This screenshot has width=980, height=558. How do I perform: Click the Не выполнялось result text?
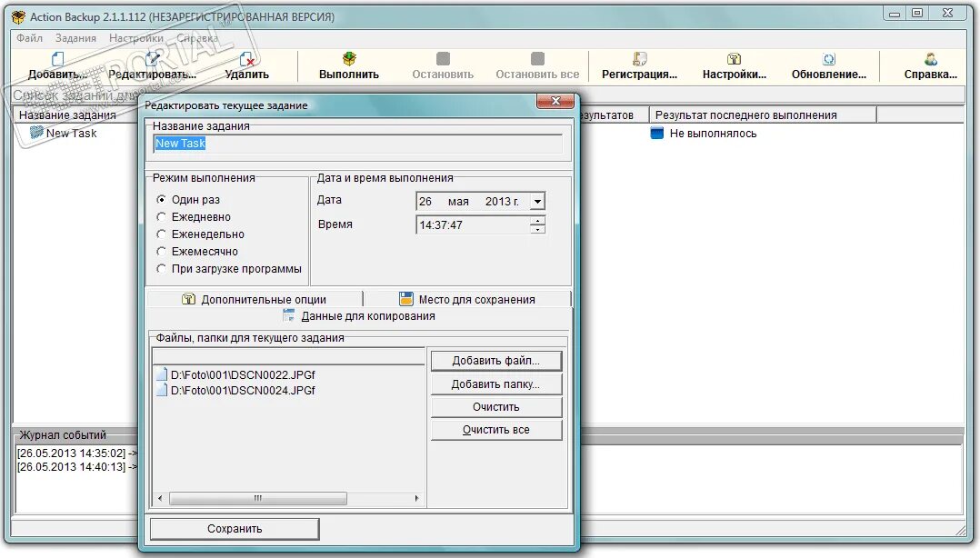713,133
